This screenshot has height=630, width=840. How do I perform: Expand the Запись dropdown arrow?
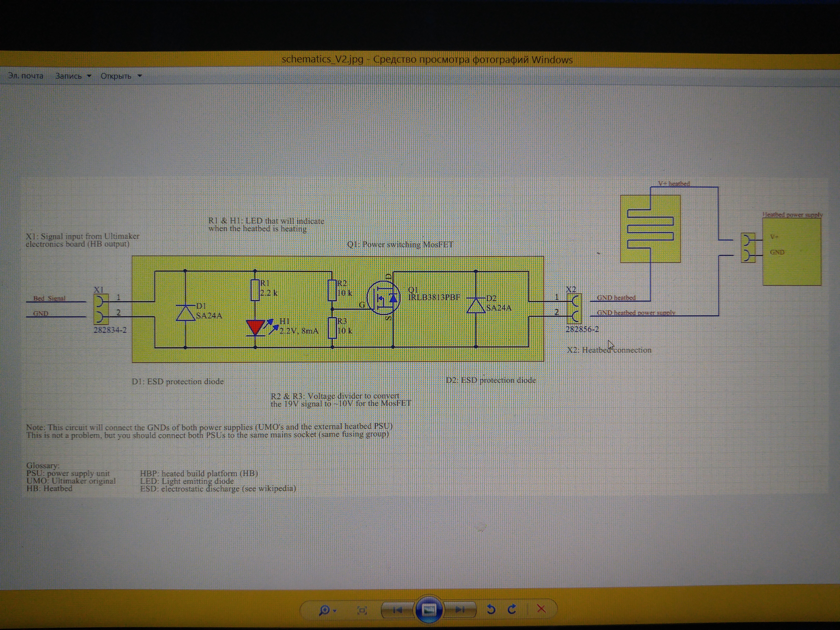click(89, 76)
